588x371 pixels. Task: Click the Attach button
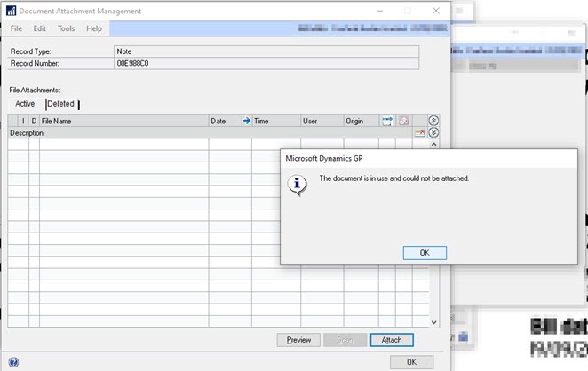point(392,340)
